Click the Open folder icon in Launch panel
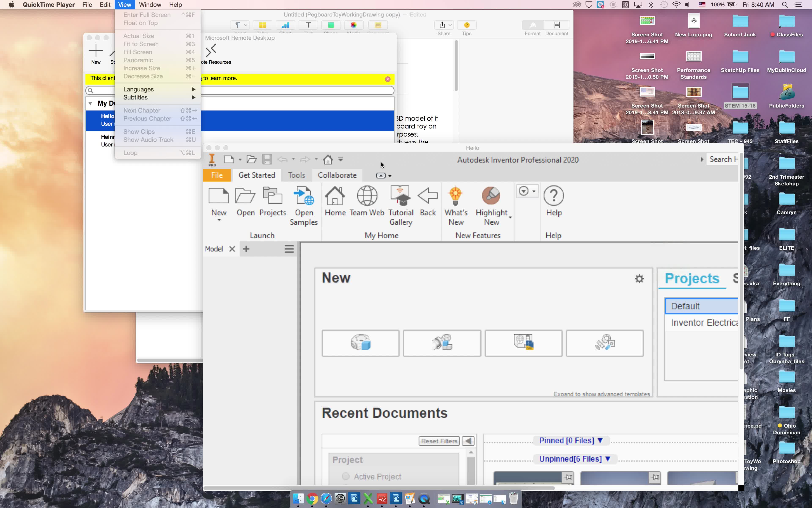This screenshot has height=508, width=812. (x=245, y=196)
